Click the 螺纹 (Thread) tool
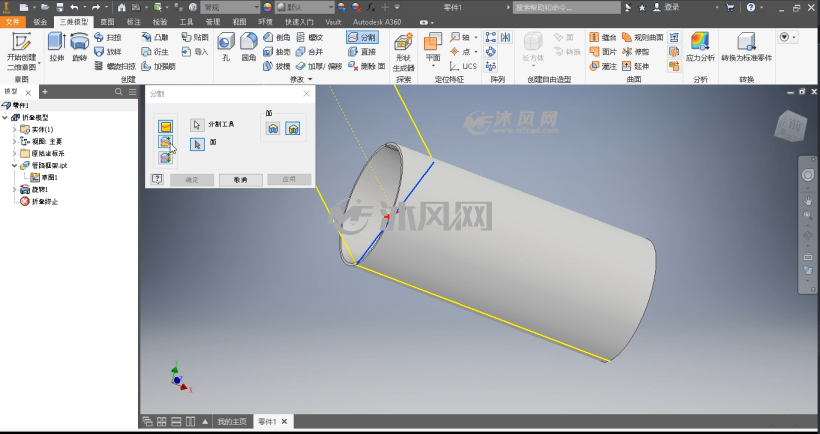820x434 pixels. (x=310, y=37)
